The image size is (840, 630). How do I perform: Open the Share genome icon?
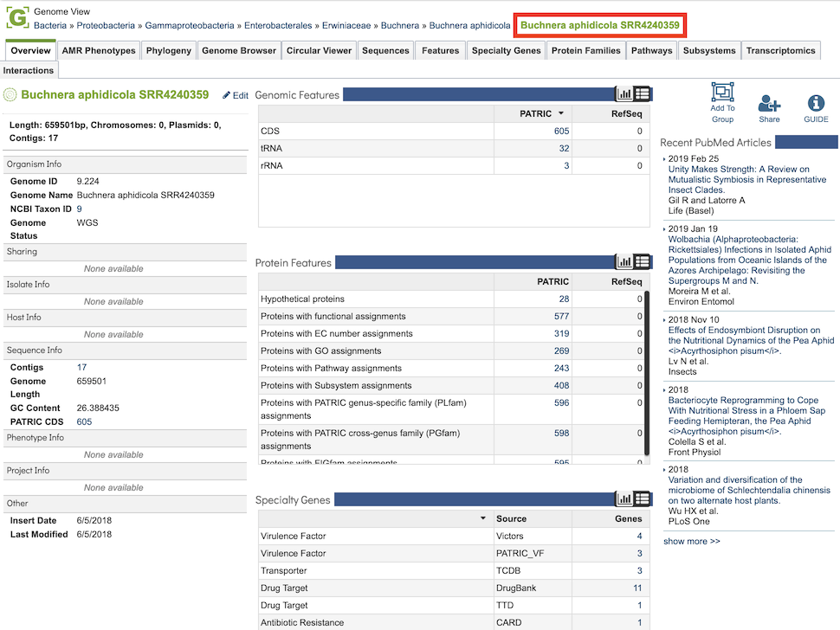point(769,103)
